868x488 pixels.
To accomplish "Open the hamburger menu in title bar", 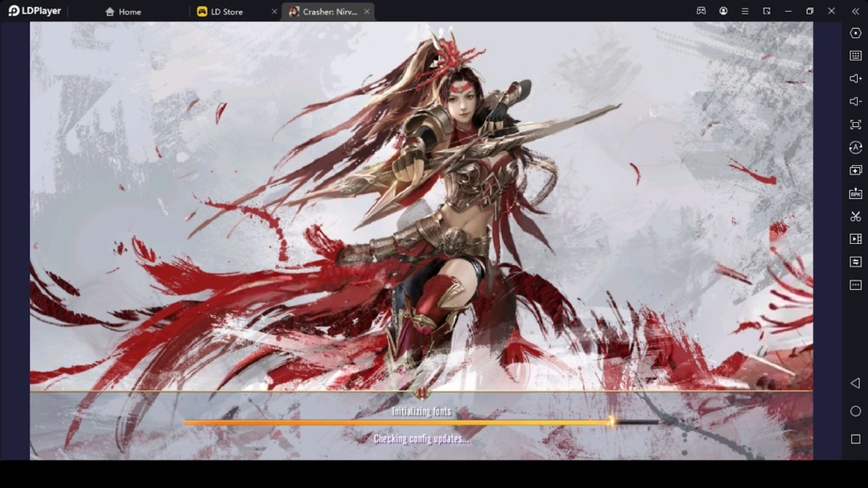I will pos(744,11).
